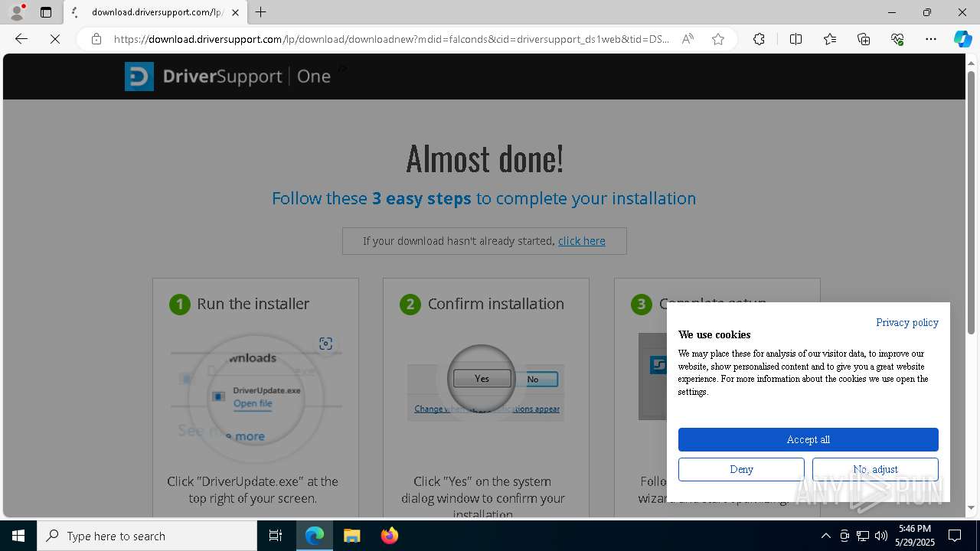Open Extensions puzzle icon
Viewport: 980px width, 551px height.
point(759,39)
